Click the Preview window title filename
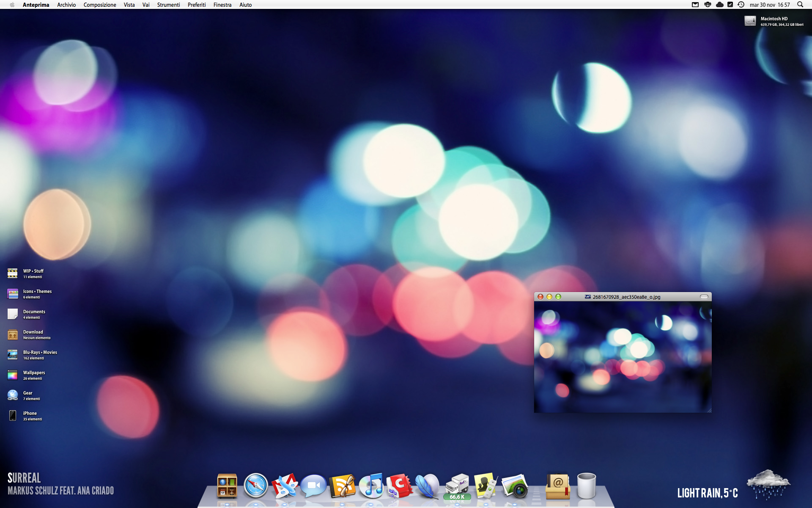This screenshot has height=508, width=812. [x=626, y=297]
